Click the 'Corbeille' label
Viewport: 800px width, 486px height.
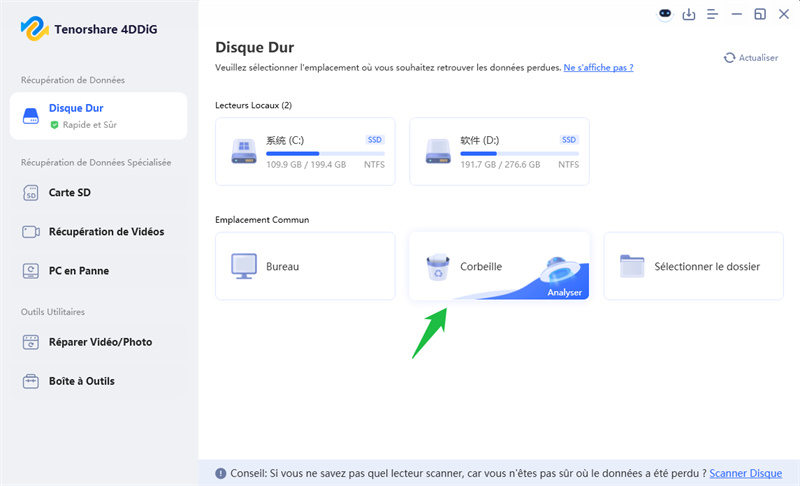click(x=481, y=266)
